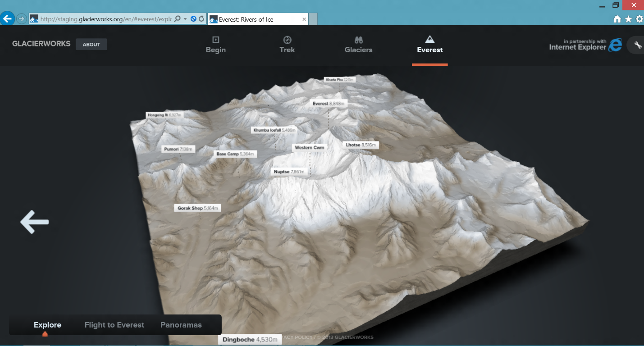644x346 pixels.
Task: Switch to the Begin section
Action: point(215,45)
